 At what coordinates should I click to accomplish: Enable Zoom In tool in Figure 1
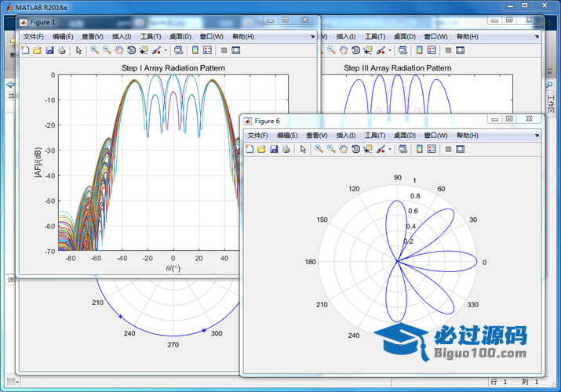coord(94,50)
